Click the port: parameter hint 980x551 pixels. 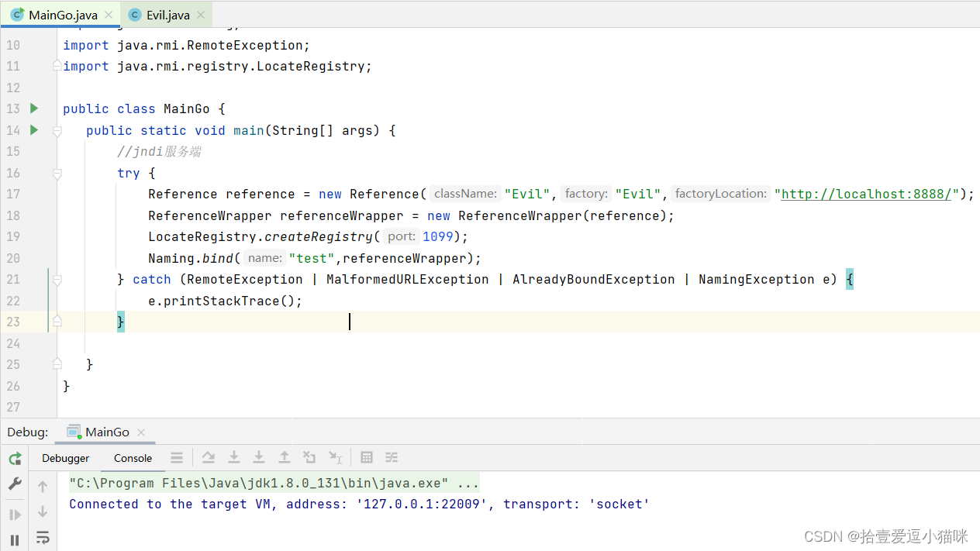point(402,236)
